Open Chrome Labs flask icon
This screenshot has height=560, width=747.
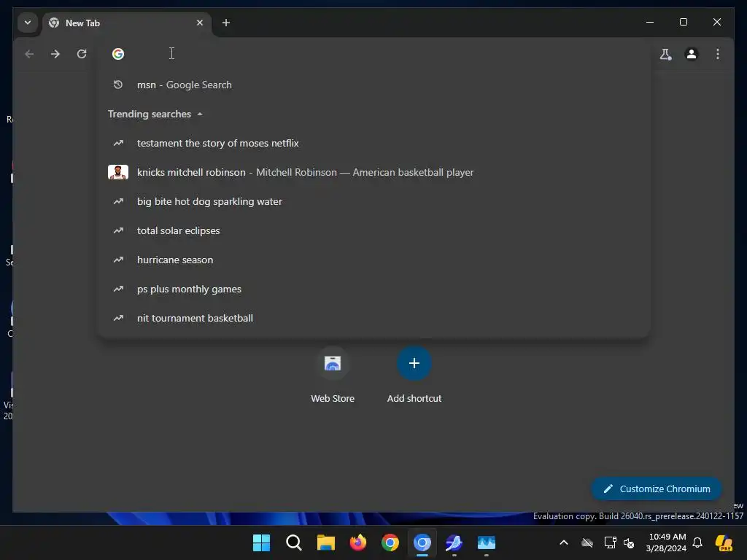pyautogui.click(x=665, y=54)
